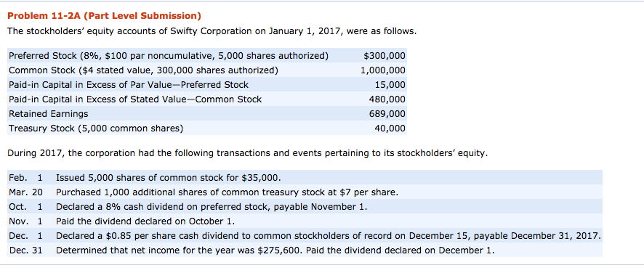Click the 689,000 retained earnings amount
644x265 pixels.
tap(387, 114)
